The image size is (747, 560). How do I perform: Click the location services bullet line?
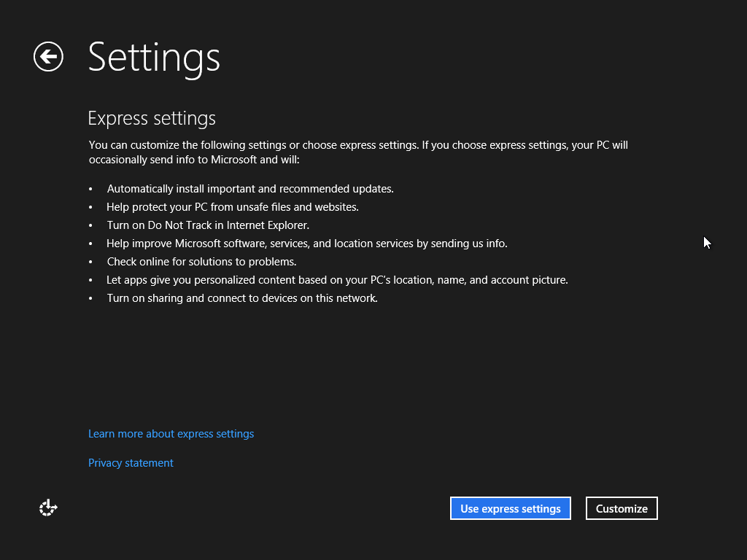307,243
